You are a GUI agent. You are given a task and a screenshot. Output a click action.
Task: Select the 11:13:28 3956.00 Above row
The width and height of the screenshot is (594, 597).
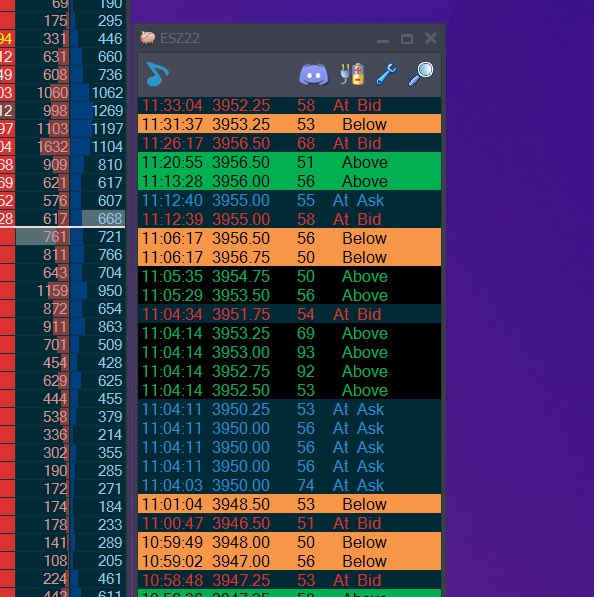pyautogui.click(x=289, y=181)
